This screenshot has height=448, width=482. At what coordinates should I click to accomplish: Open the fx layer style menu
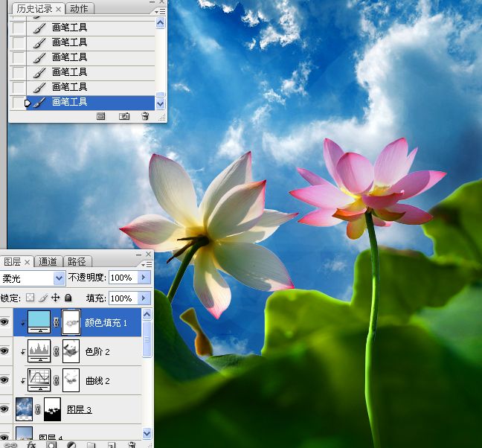31,444
